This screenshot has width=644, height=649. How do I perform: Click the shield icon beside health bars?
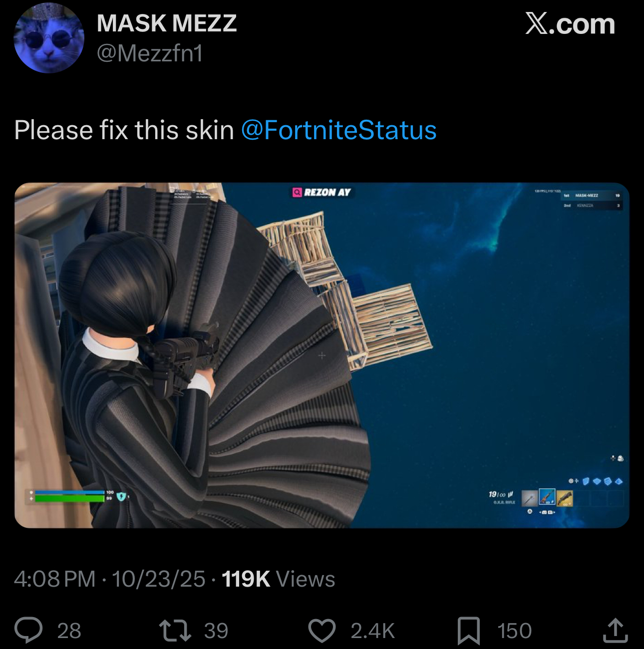(121, 496)
